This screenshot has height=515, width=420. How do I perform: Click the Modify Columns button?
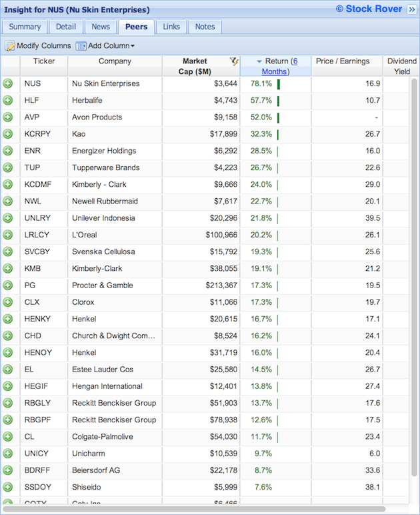(38, 45)
